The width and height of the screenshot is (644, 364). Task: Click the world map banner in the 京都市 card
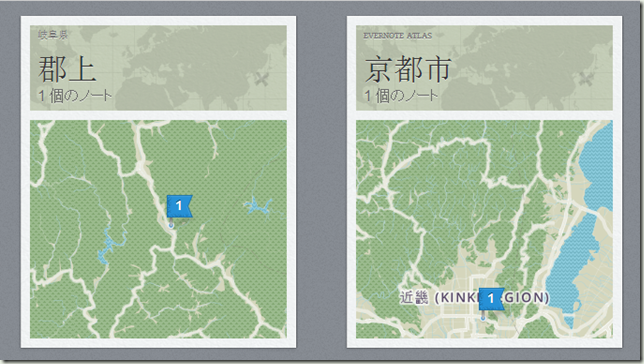pos(484,68)
